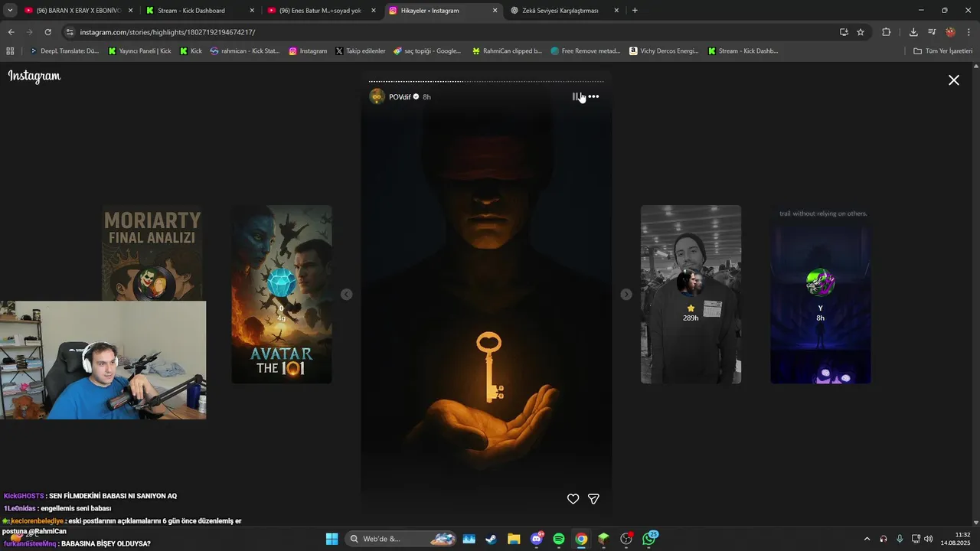Viewport: 980px width, 551px height.
Task: Reload the current page
Action: [x=47, y=32]
